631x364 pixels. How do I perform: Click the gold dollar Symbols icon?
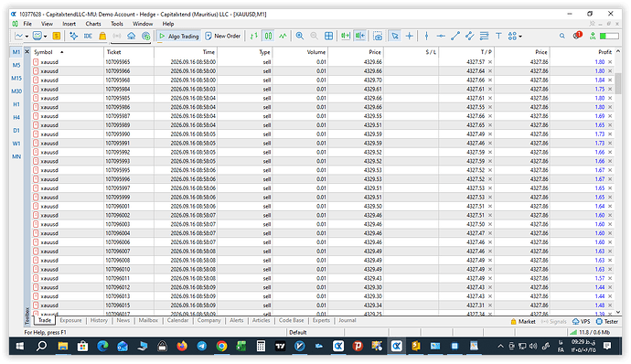pyautogui.click(x=57, y=37)
